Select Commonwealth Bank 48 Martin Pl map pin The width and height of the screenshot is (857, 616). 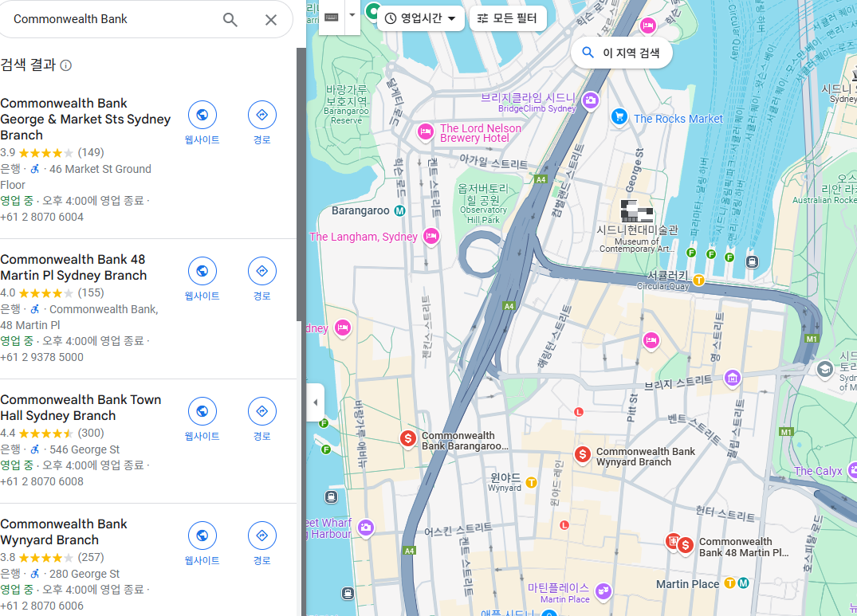pyautogui.click(x=685, y=545)
